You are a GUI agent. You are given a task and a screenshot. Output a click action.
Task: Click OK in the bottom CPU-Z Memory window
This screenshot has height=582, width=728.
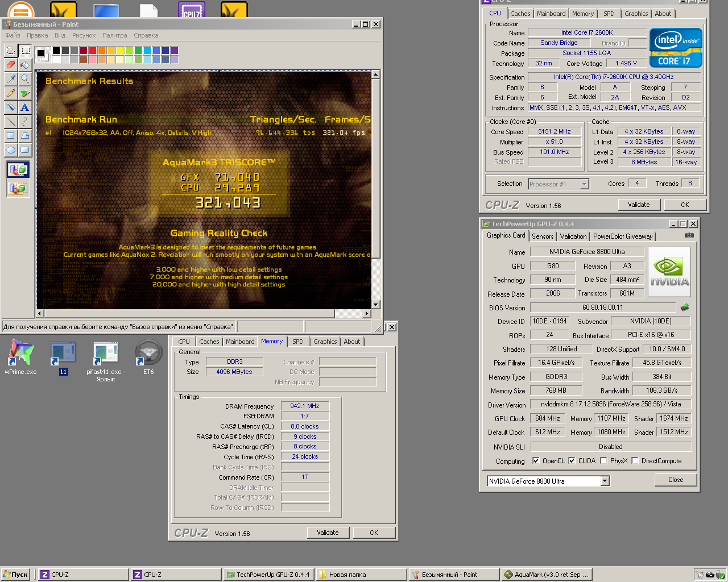(374, 533)
